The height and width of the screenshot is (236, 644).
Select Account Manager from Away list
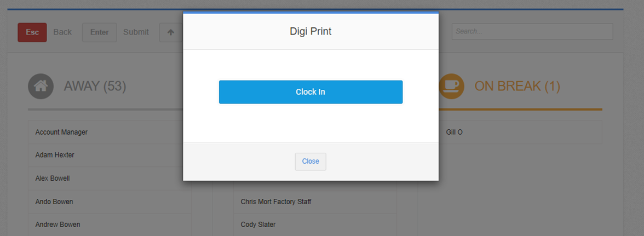(110, 132)
